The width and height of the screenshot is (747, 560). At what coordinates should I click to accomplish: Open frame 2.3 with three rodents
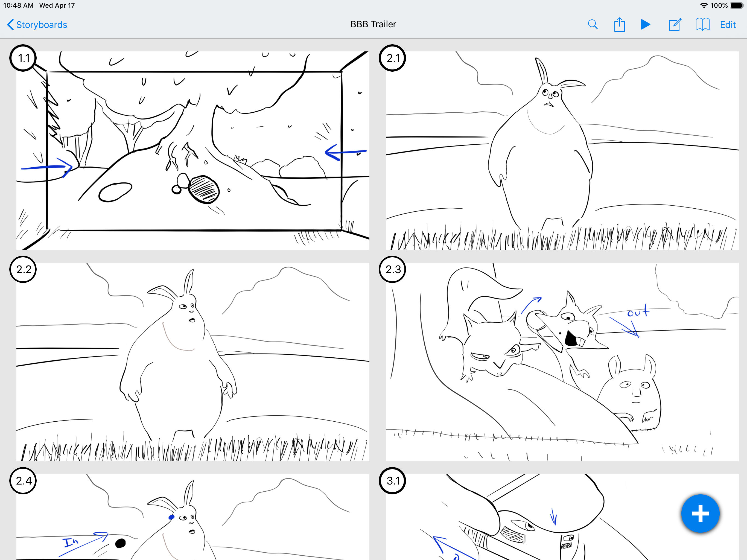(562, 361)
